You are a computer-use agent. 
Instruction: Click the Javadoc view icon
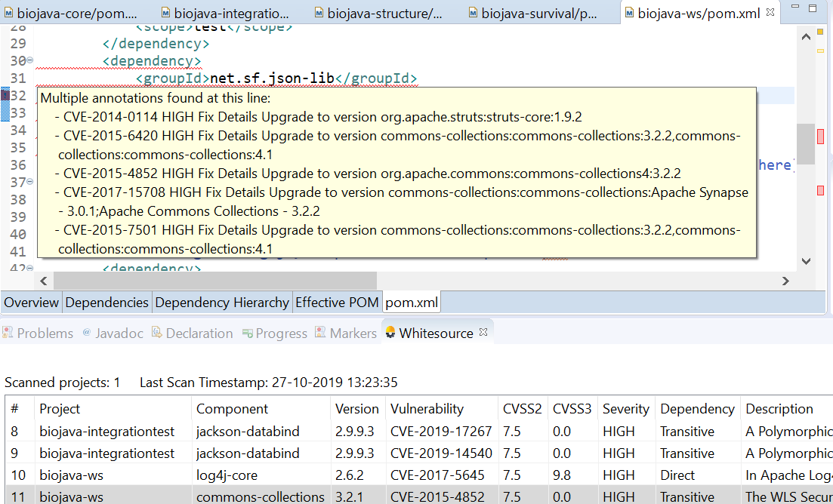[x=87, y=333]
